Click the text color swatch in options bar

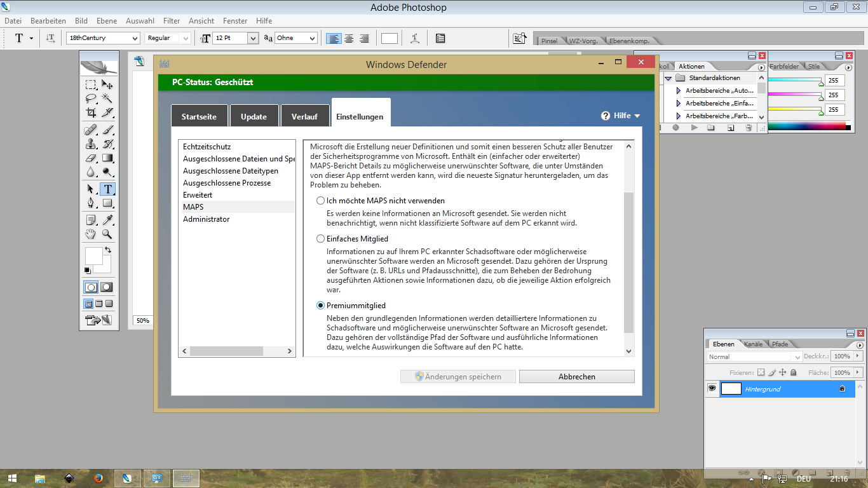pos(390,38)
